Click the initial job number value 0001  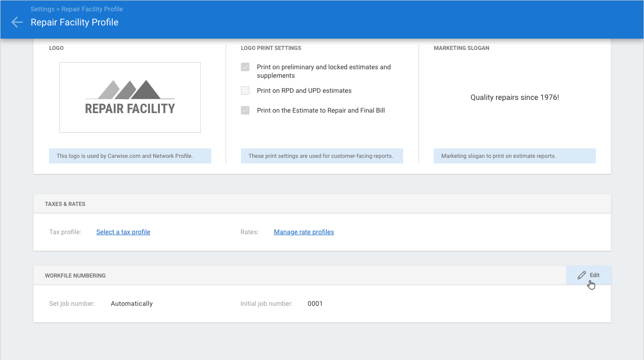315,303
